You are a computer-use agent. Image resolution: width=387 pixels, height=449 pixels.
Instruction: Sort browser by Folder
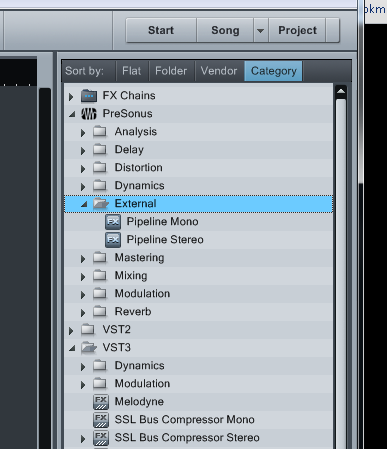tap(171, 71)
